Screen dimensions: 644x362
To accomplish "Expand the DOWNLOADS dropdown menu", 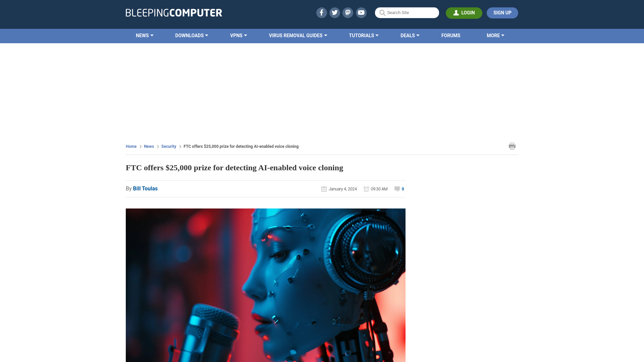I will 192,35.
